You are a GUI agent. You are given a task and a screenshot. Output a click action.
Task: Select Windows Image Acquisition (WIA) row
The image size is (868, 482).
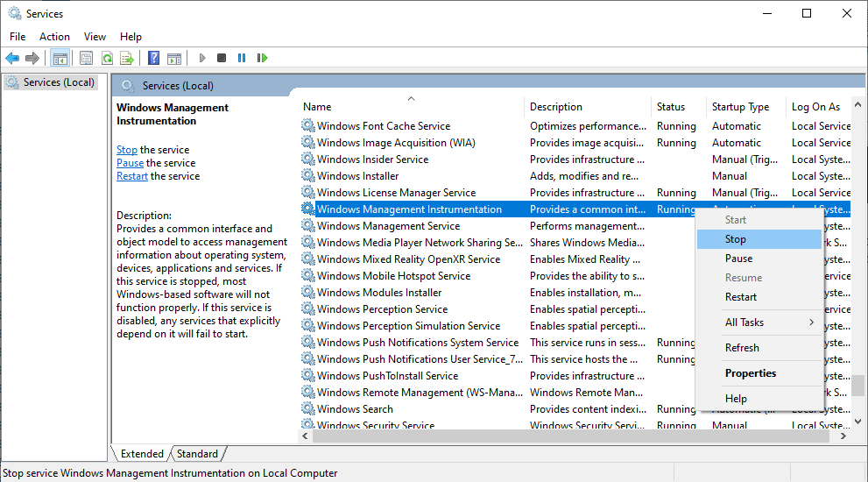[575, 142]
